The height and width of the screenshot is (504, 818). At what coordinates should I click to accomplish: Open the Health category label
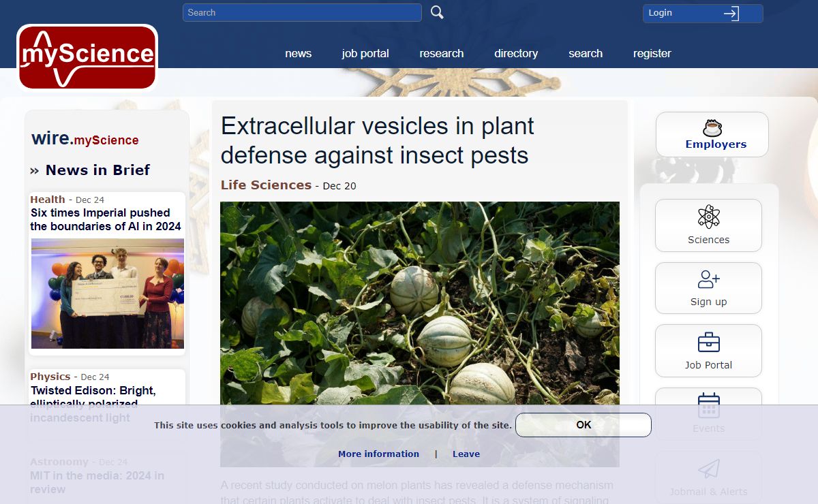[48, 200]
